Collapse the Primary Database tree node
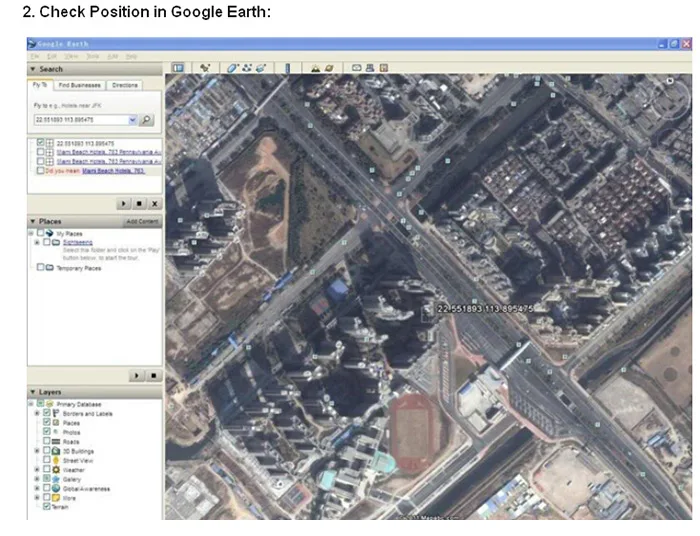This screenshot has width=700, height=536. tap(31, 404)
